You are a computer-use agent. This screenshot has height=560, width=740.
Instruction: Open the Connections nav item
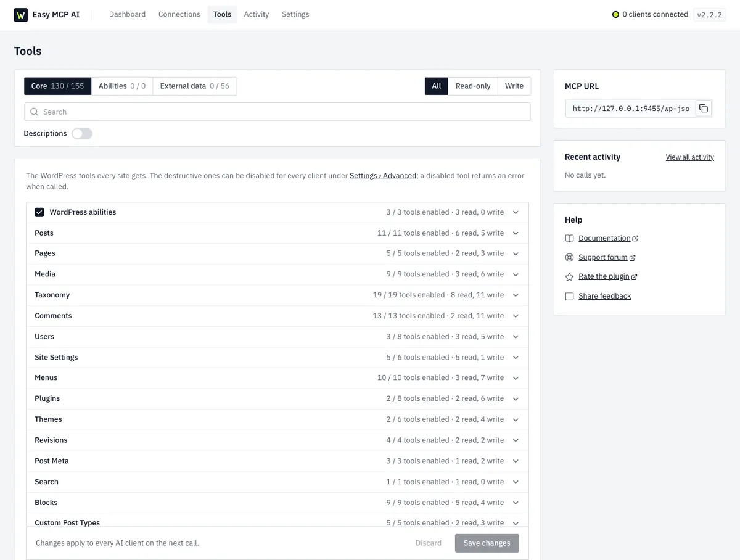coord(179,14)
